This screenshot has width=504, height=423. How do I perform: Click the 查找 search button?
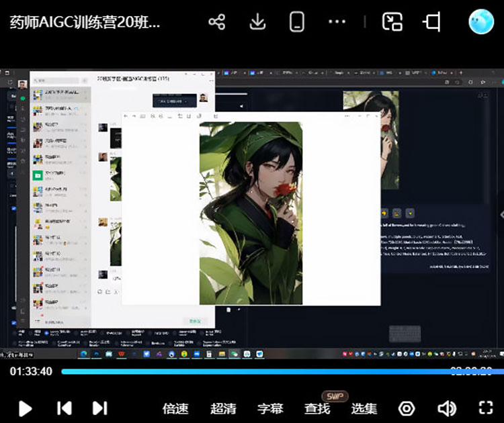coord(317,408)
